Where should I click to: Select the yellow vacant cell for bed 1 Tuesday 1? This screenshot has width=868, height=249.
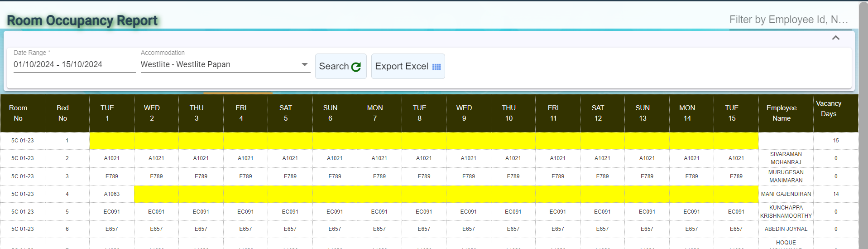point(111,141)
